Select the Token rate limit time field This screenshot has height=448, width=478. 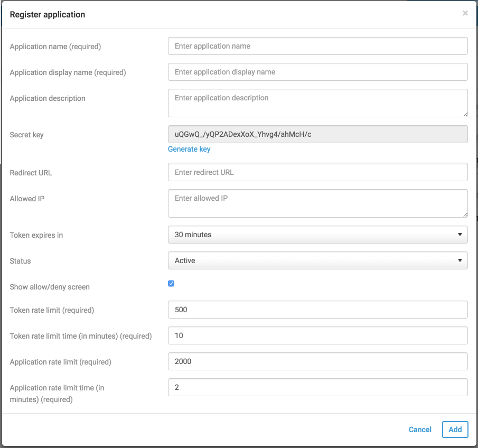(x=317, y=335)
